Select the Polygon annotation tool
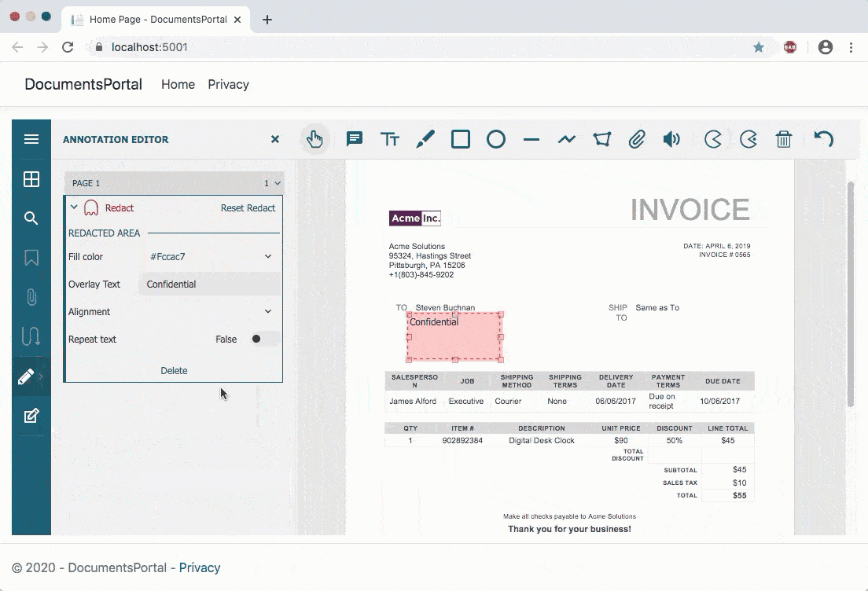 [x=602, y=139]
